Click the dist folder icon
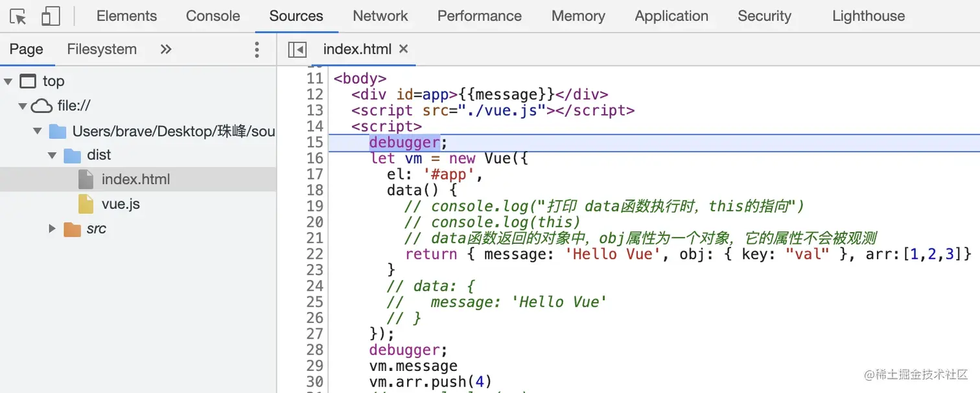Image resolution: width=980 pixels, height=393 pixels. (x=72, y=155)
